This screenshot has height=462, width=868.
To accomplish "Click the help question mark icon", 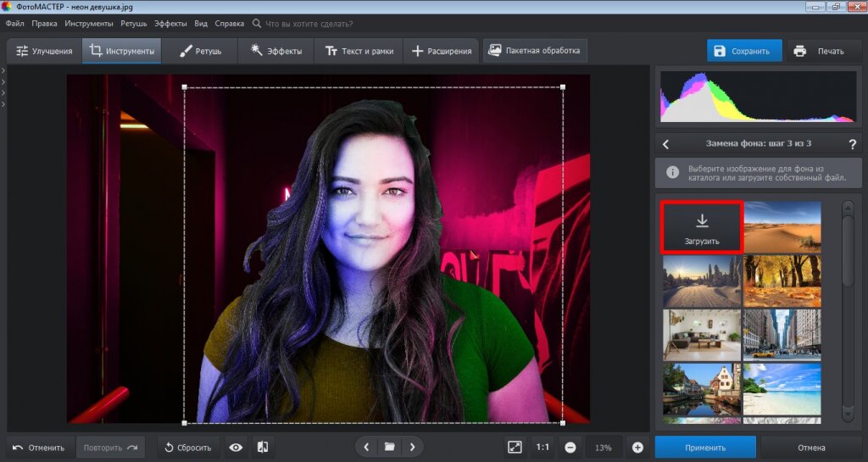I will (x=852, y=144).
